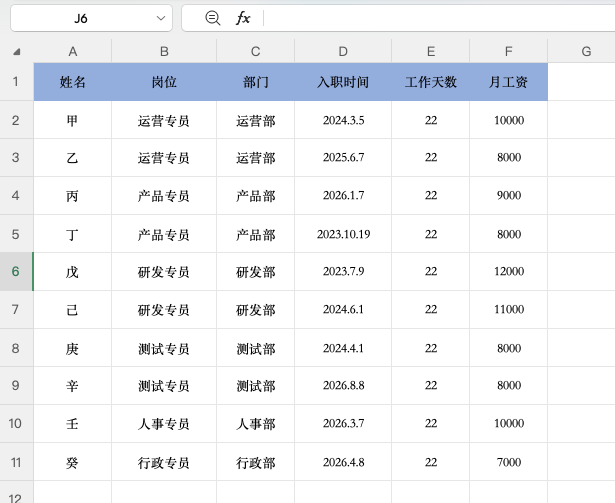Click date cell 2024.4.1
This screenshot has height=503, width=615.
coord(343,348)
